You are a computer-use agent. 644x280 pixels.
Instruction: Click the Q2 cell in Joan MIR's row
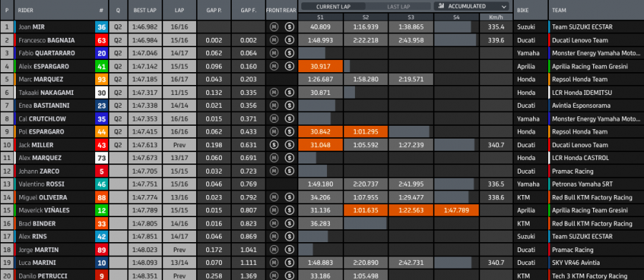click(118, 27)
